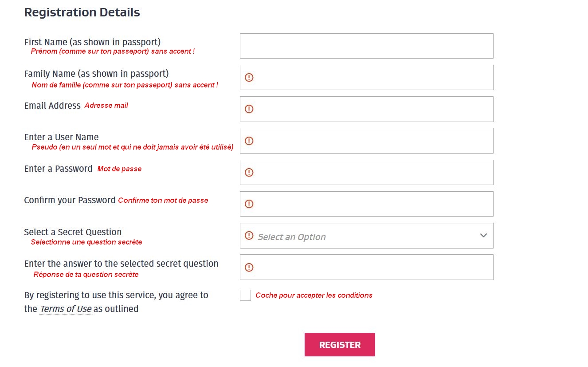
Task: Click the alert icon in Secret Question dropdown
Action: click(249, 236)
